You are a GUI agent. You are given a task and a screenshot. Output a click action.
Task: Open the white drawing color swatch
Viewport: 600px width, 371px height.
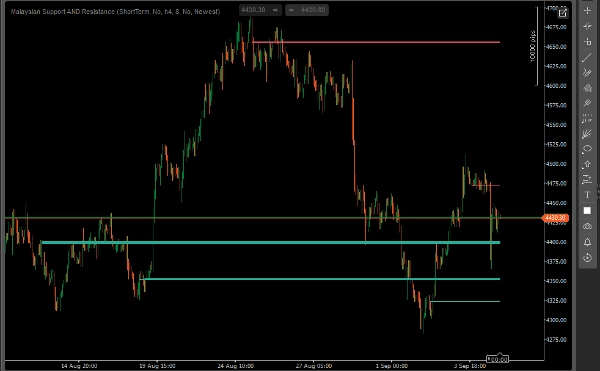587,211
